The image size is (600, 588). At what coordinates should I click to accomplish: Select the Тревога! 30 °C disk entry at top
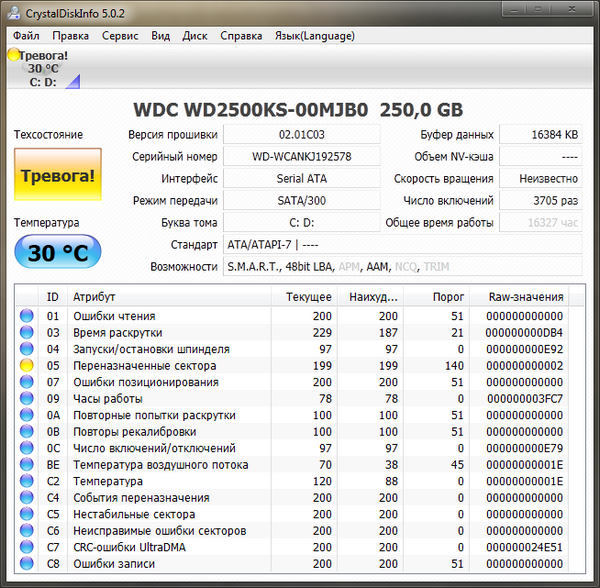coord(43,68)
